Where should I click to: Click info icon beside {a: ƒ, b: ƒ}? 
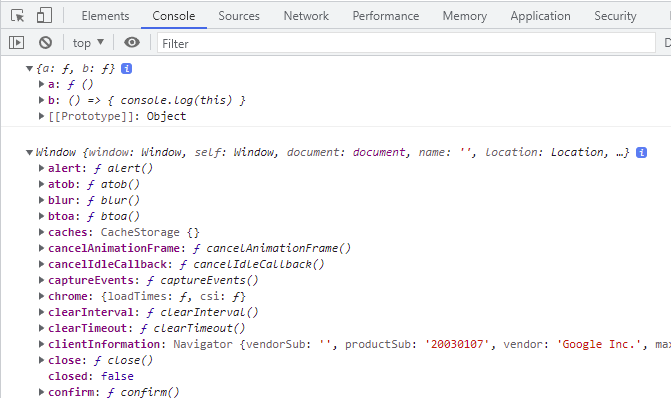126,68
